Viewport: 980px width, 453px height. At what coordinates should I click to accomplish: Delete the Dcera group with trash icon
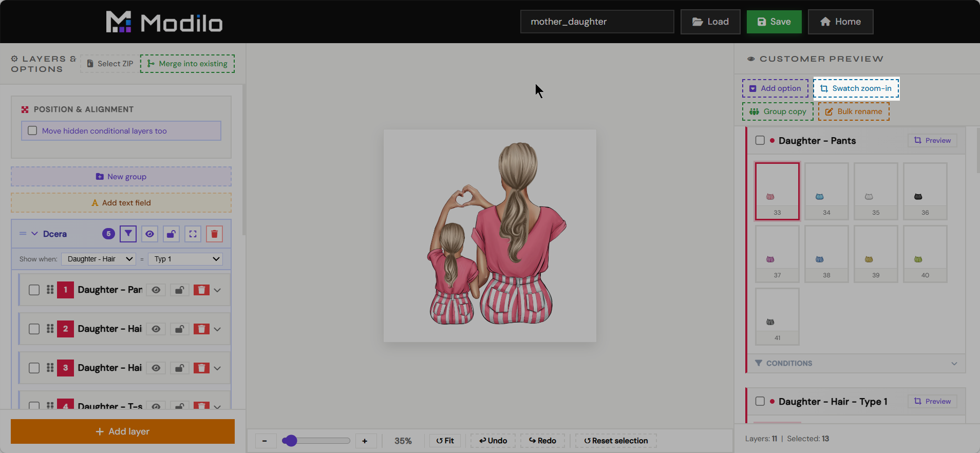[214, 234]
